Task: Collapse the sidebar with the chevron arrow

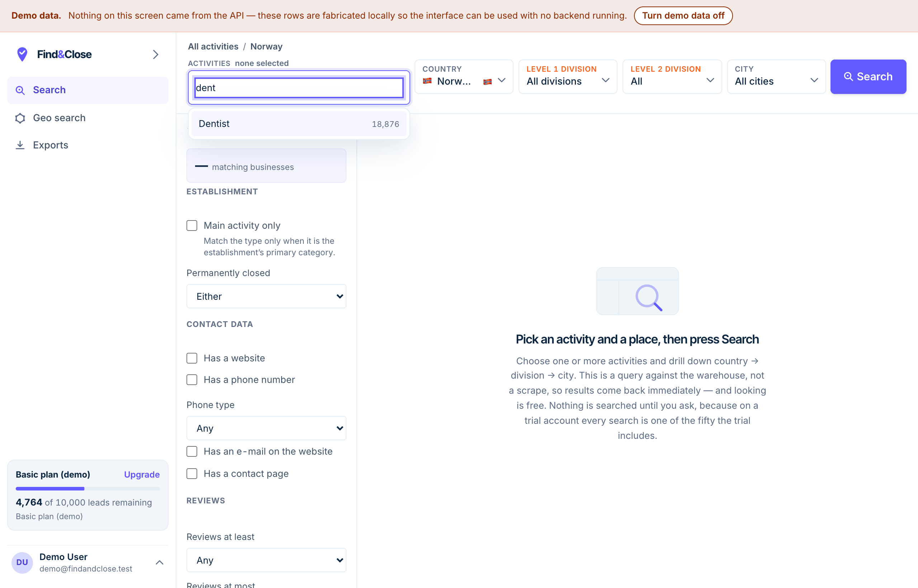Action: click(x=155, y=54)
